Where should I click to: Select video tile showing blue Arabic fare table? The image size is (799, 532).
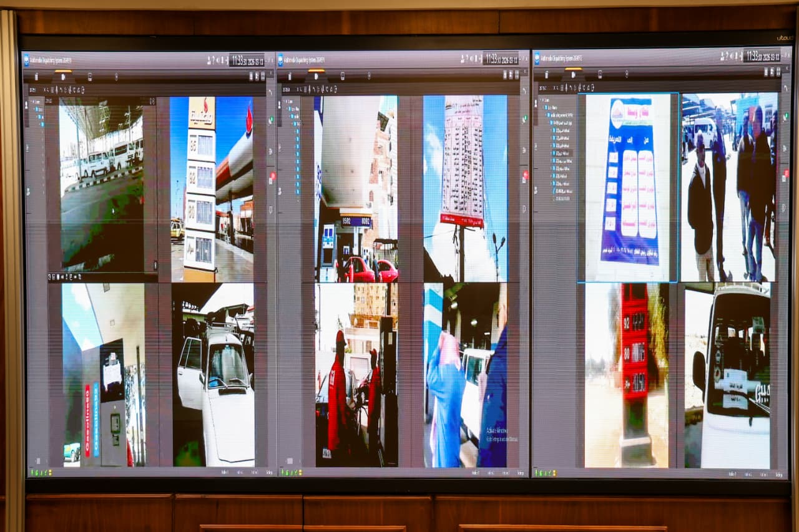pos(628,187)
